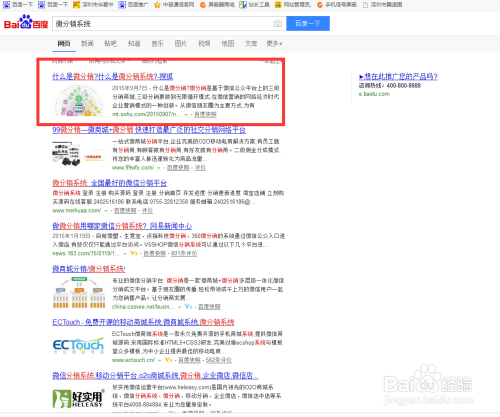The height and width of the screenshot is (417, 500).
Task: Expand the 更多» menu
Action: (274, 44)
